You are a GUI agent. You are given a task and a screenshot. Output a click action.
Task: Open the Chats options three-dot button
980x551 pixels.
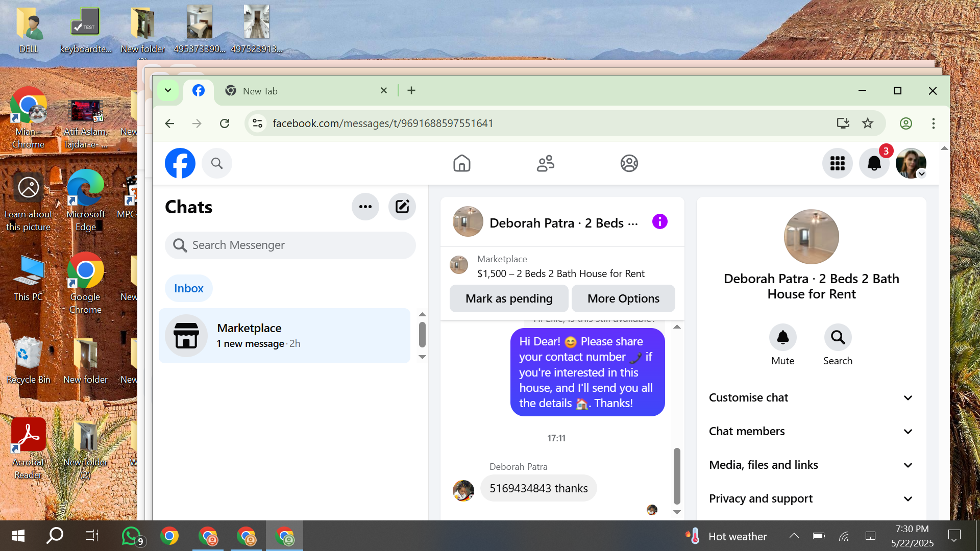(x=365, y=207)
